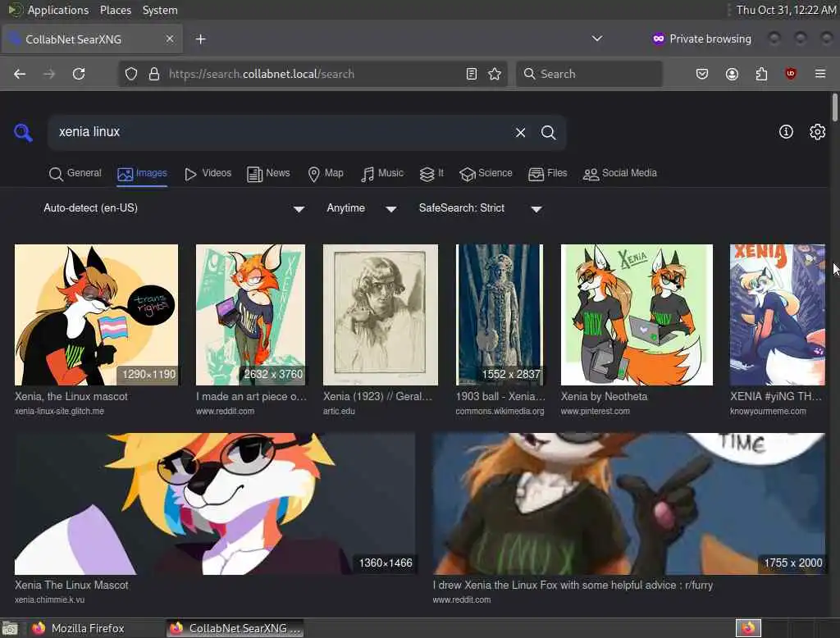Switch to the Files category tab

coord(547,174)
